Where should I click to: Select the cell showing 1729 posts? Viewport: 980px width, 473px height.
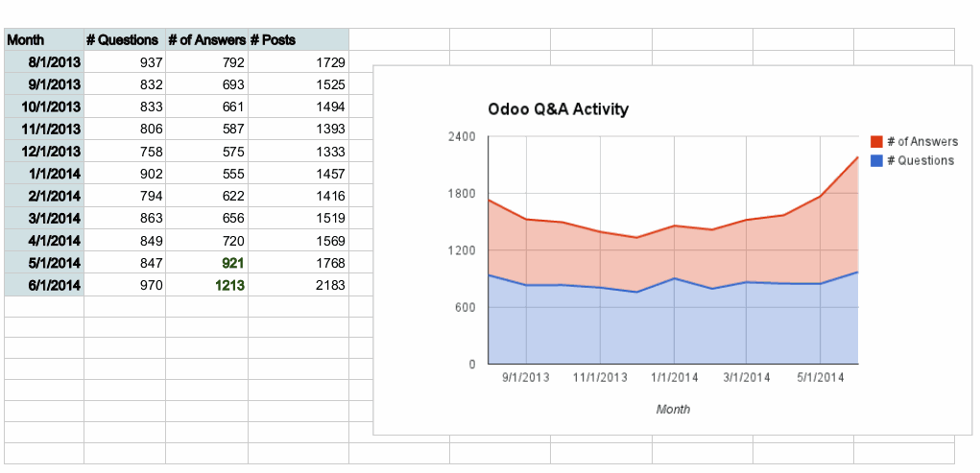pyautogui.click(x=298, y=62)
